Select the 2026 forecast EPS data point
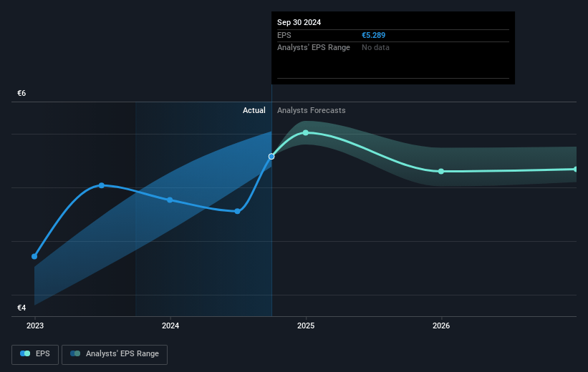588x372 pixels. click(441, 171)
